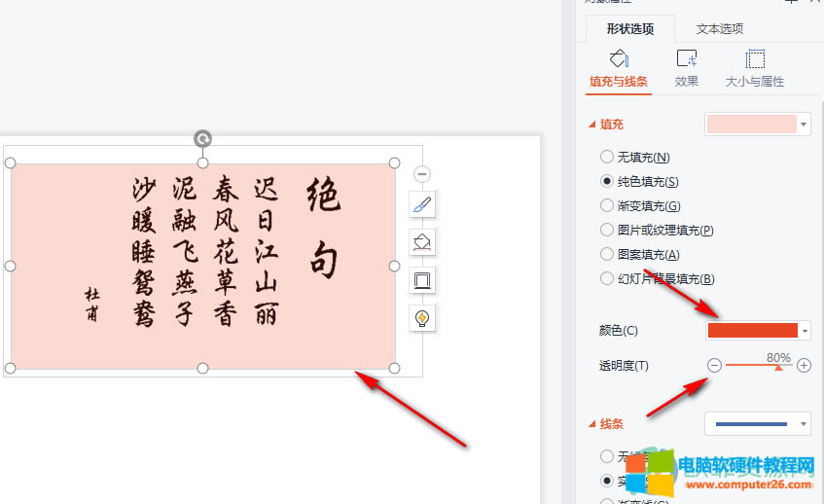Click the light pink fill preview swatch
Viewport: 824px width, 504px height.
751,125
